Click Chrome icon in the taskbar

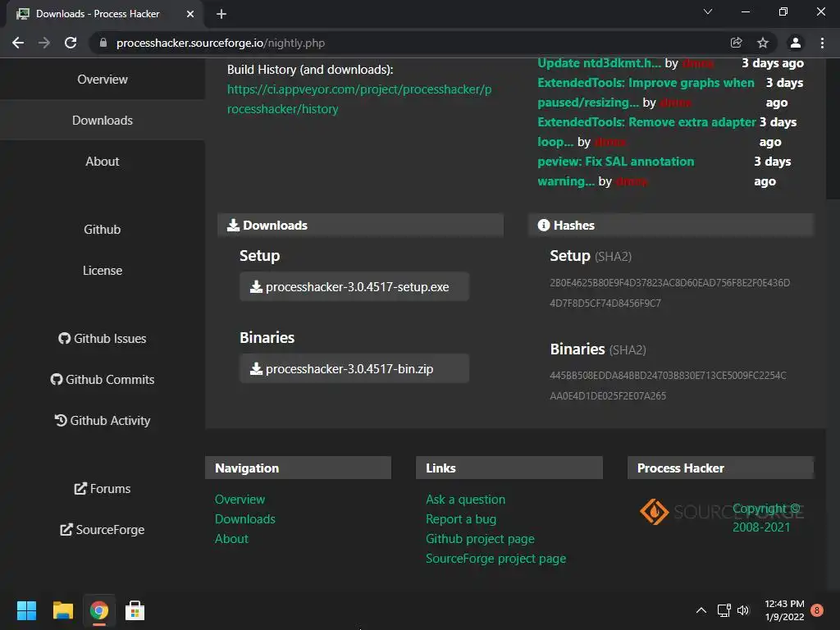tap(99, 610)
